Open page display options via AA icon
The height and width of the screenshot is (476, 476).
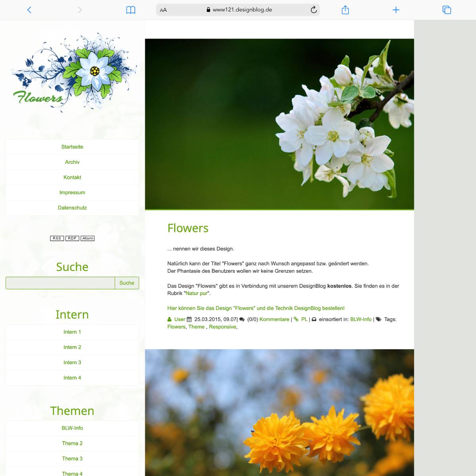pyautogui.click(x=163, y=10)
